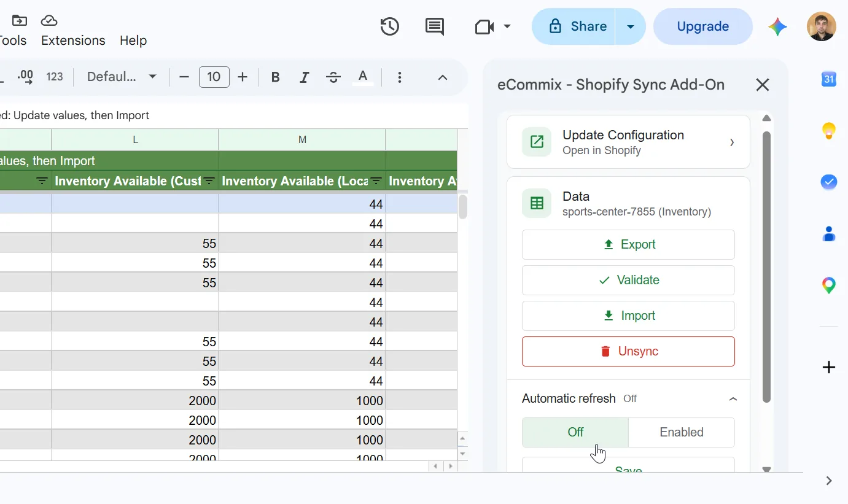848x504 pixels.
Task: Collapse the toolbar menus chevron
Action: click(443, 77)
